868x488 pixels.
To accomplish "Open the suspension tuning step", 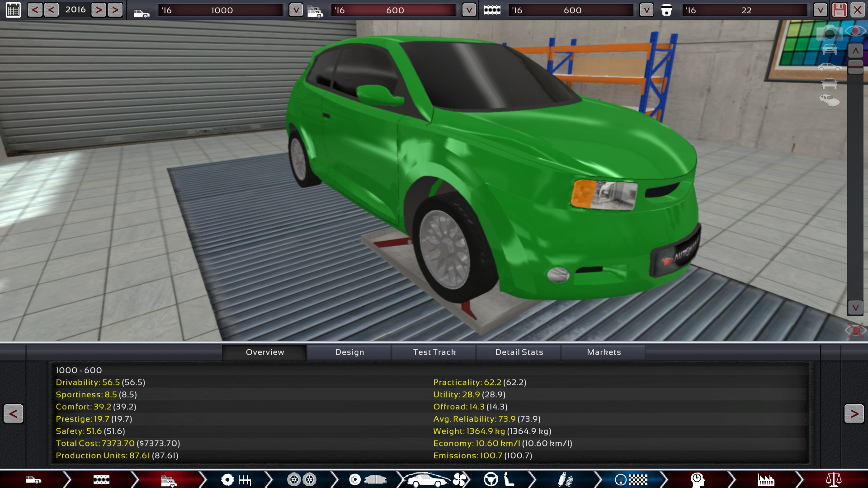I will pos(565,479).
